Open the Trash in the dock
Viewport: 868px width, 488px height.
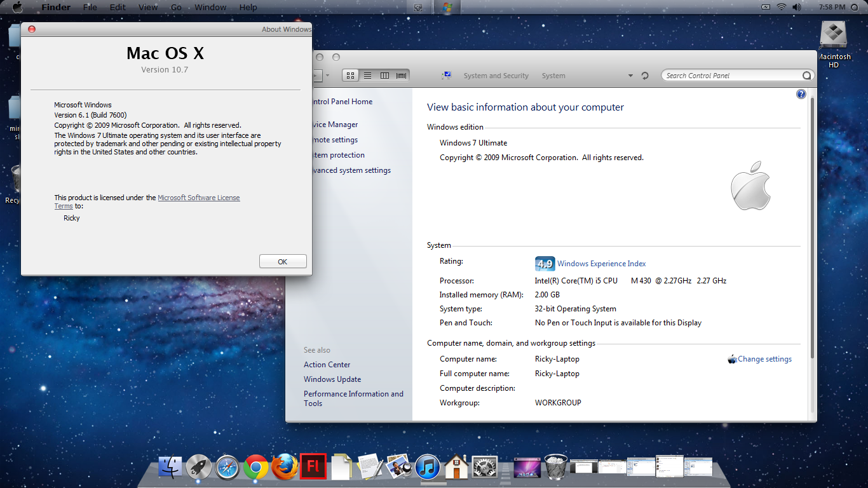click(555, 467)
